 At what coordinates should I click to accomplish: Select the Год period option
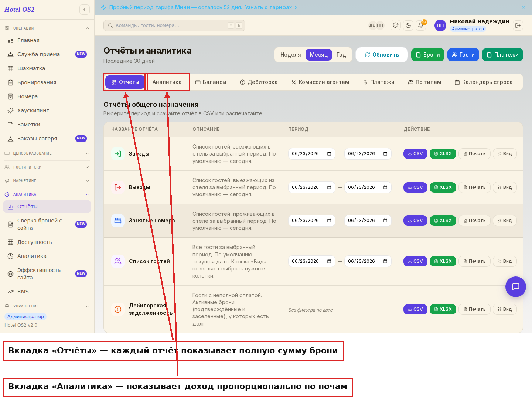pyautogui.click(x=341, y=55)
